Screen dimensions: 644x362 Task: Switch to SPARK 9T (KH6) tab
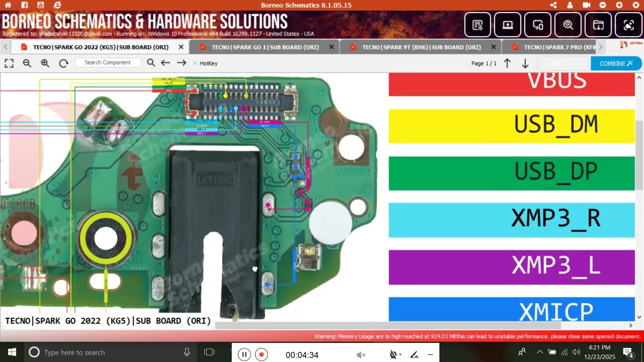coord(421,47)
